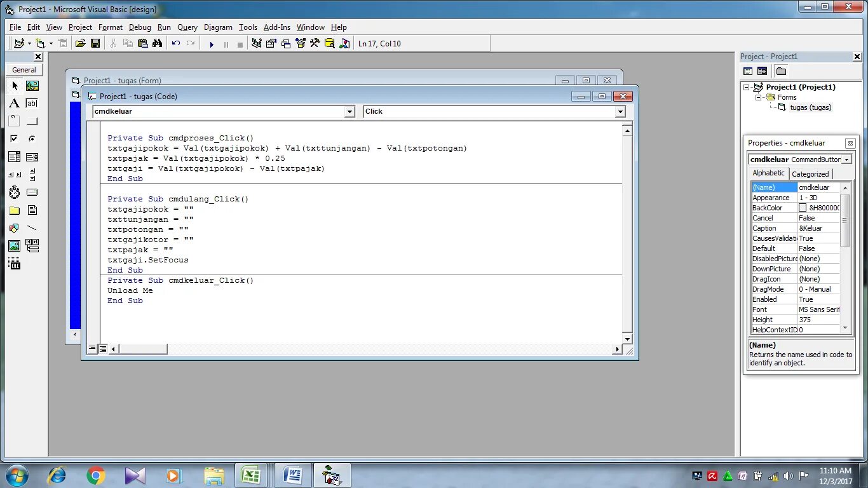
Task: Click the General toolbox tab button
Action: click(24, 70)
